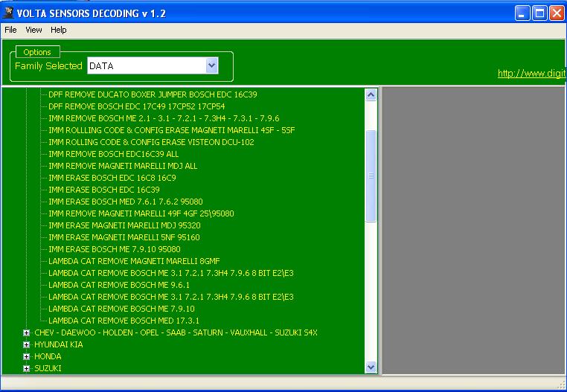Select LAMBDA CAT REMOVE MAGNETI MARELLI 8GMF
This screenshot has height=392, width=567.
click(134, 262)
